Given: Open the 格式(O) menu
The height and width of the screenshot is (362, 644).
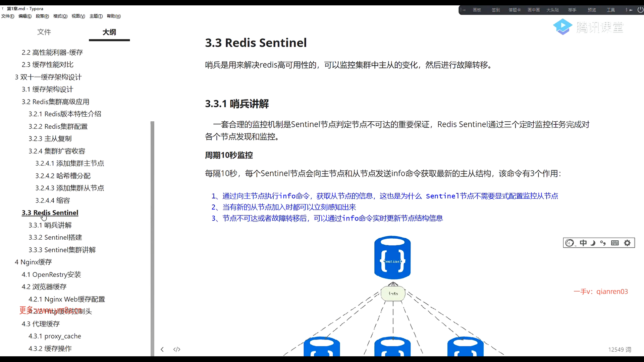Looking at the screenshot, I should pos(60,16).
